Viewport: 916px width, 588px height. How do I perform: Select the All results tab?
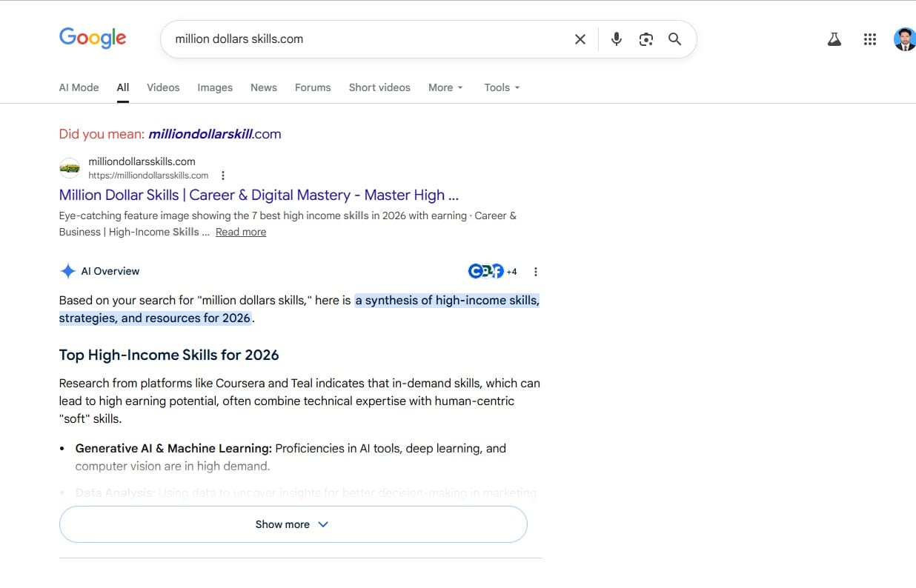(123, 87)
